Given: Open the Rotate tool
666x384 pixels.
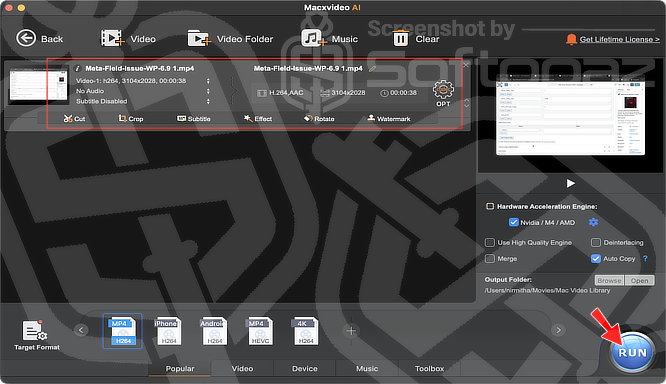Looking at the screenshot, I should click(319, 119).
